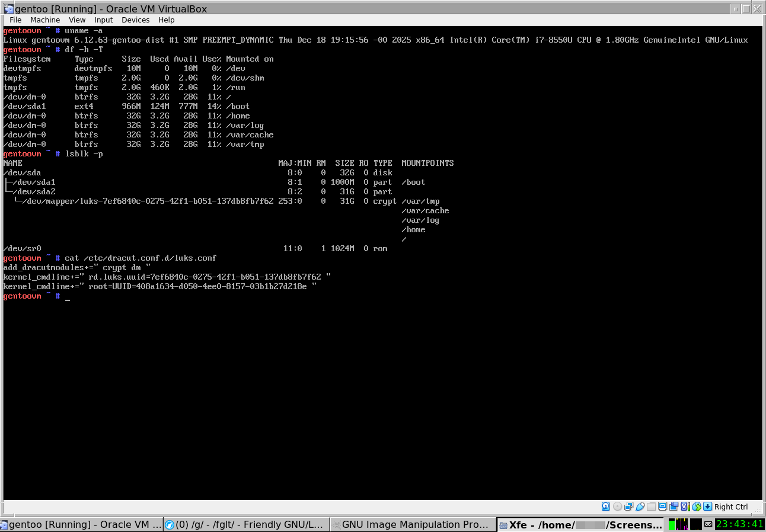Click the green CPU load monitor
This screenshot has height=532, width=766.
pyautogui.click(x=672, y=524)
